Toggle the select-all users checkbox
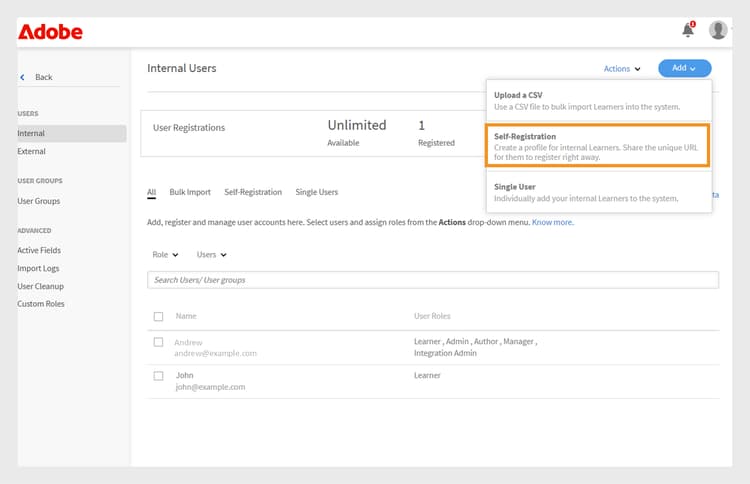The width and height of the screenshot is (750, 484). [x=158, y=317]
